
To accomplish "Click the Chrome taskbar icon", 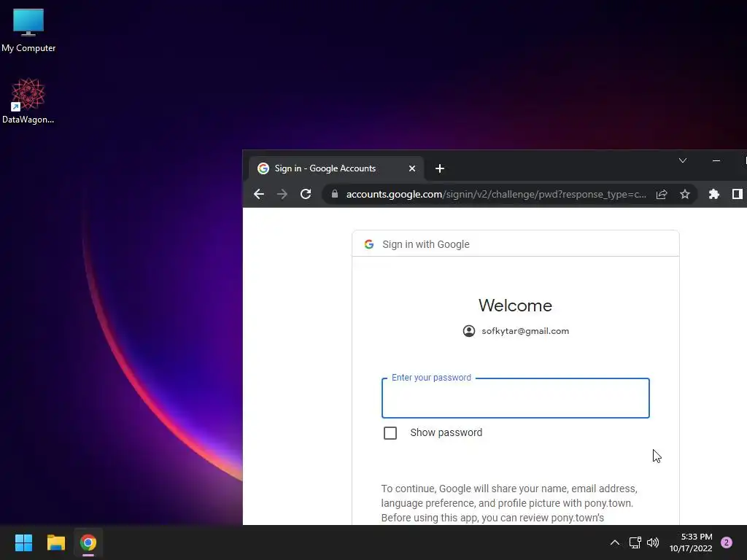I will [88, 542].
